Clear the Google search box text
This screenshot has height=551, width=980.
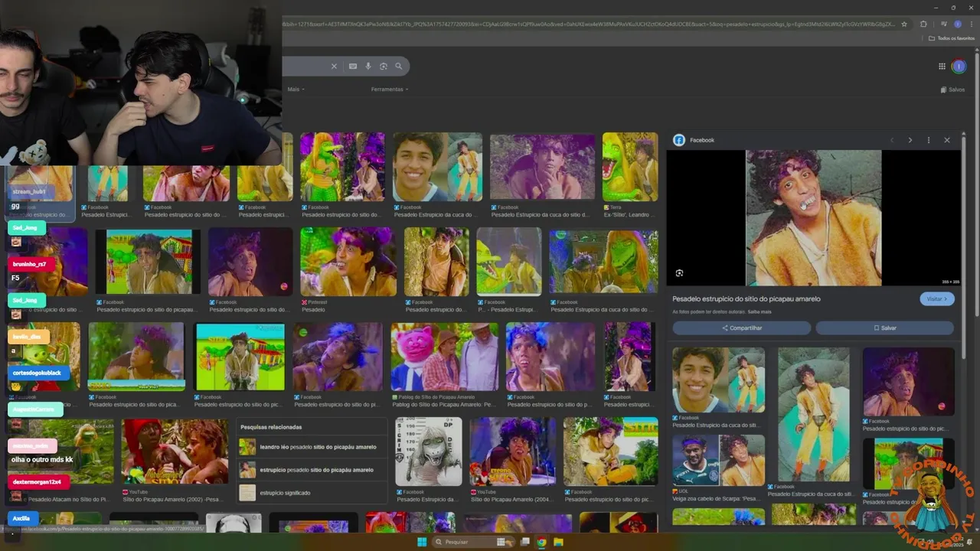(x=334, y=67)
